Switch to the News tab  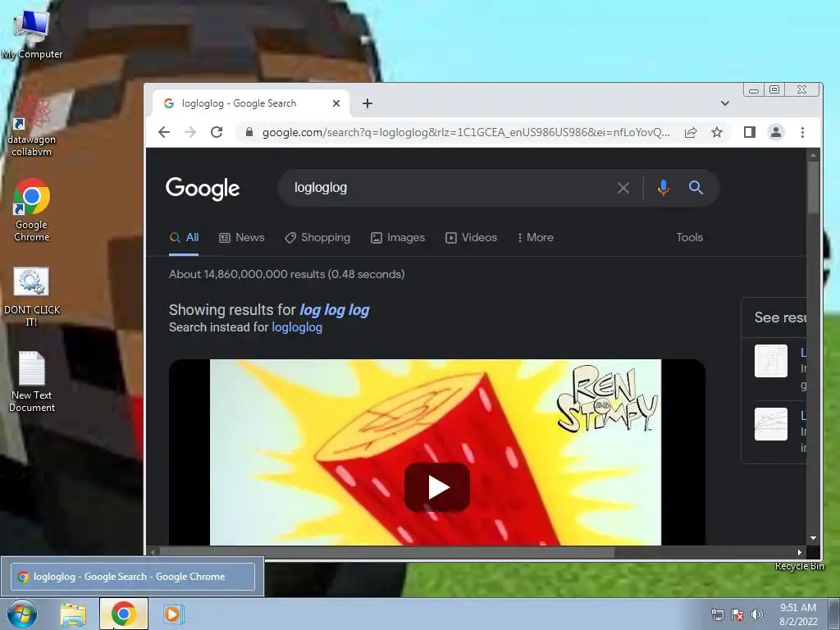pos(242,237)
